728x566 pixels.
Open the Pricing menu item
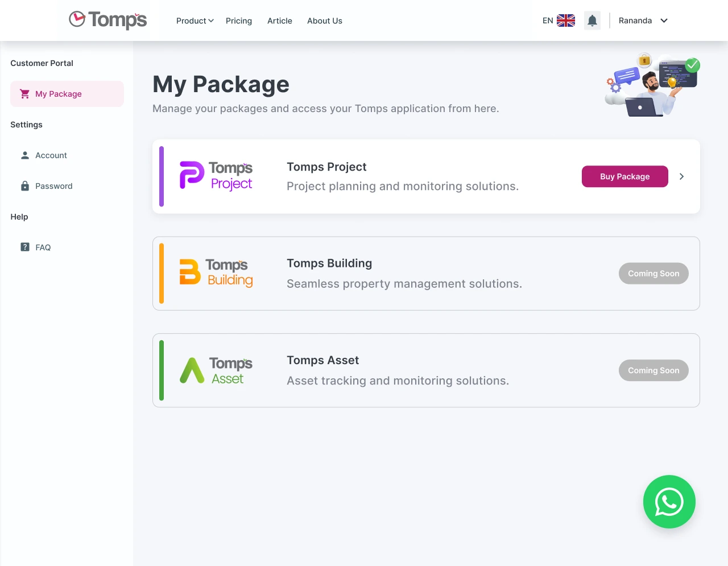[238, 20]
